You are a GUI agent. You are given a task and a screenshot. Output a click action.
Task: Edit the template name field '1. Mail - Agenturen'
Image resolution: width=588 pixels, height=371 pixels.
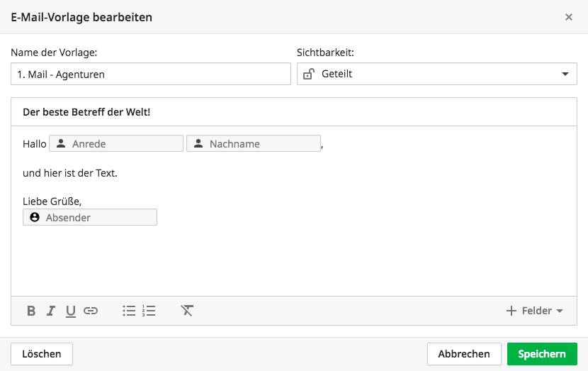click(x=151, y=74)
